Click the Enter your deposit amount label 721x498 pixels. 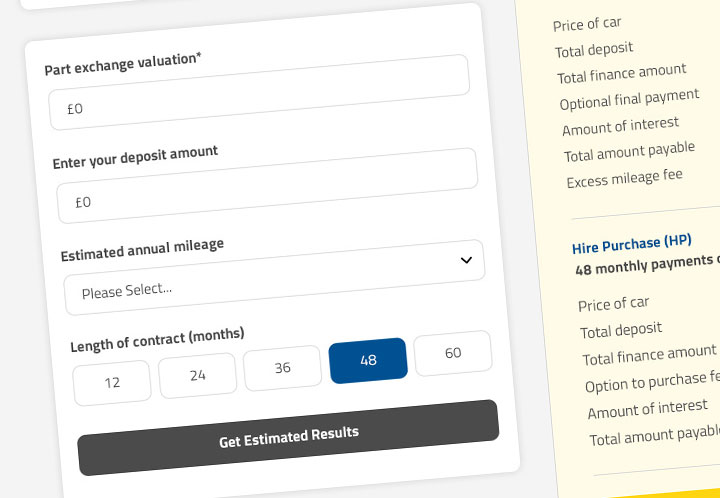pyautogui.click(x=135, y=157)
